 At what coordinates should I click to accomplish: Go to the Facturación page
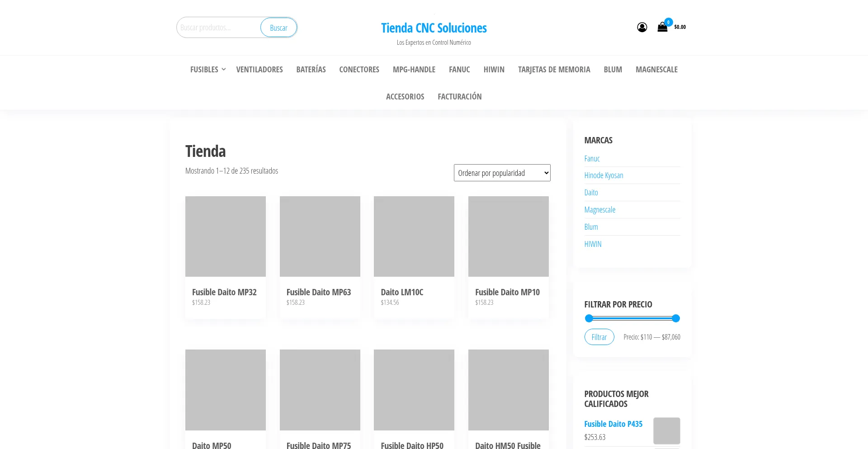[x=460, y=96]
